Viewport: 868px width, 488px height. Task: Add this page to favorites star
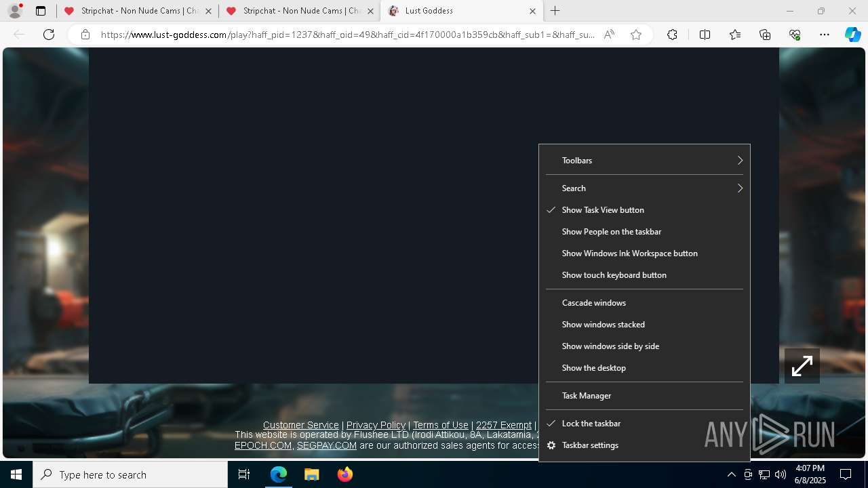[635, 35]
